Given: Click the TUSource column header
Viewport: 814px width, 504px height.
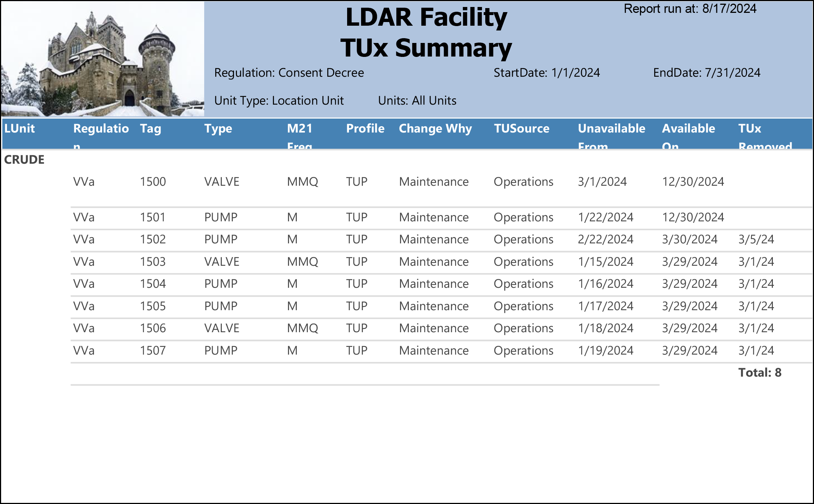Looking at the screenshot, I should (522, 128).
